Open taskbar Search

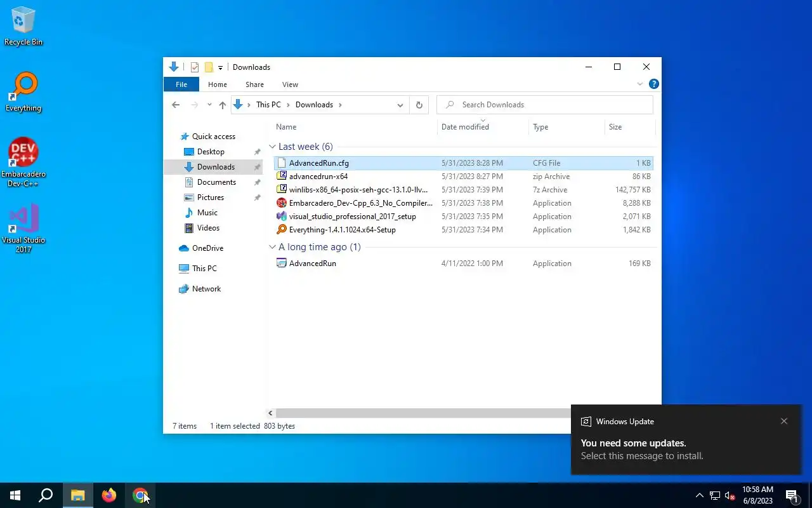(x=46, y=495)
